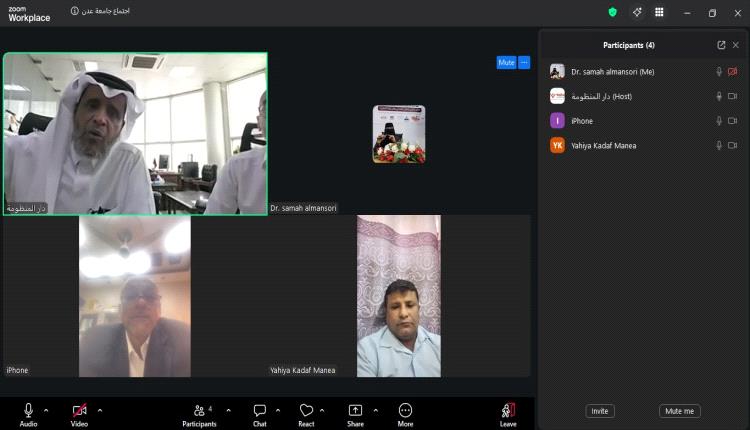Viewport: 750px width, 430px height.
Task: Expand video settings arrow beside Video
Action: click(99, 410)
